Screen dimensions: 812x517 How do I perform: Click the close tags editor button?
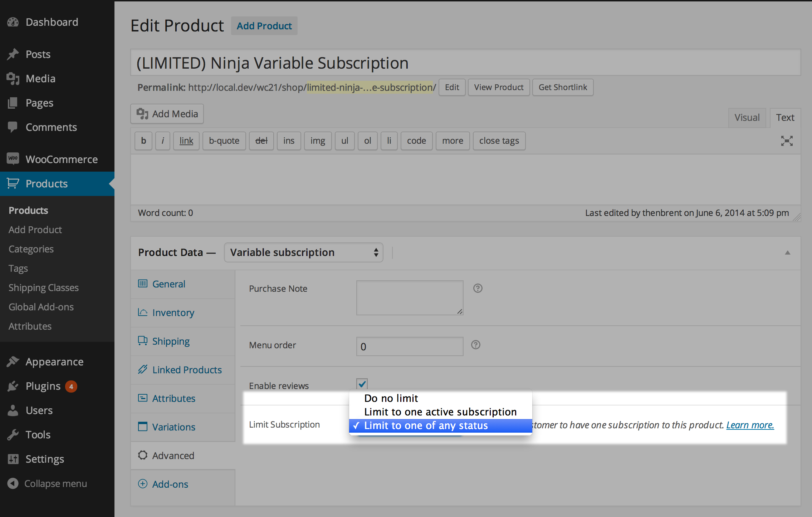499,141
